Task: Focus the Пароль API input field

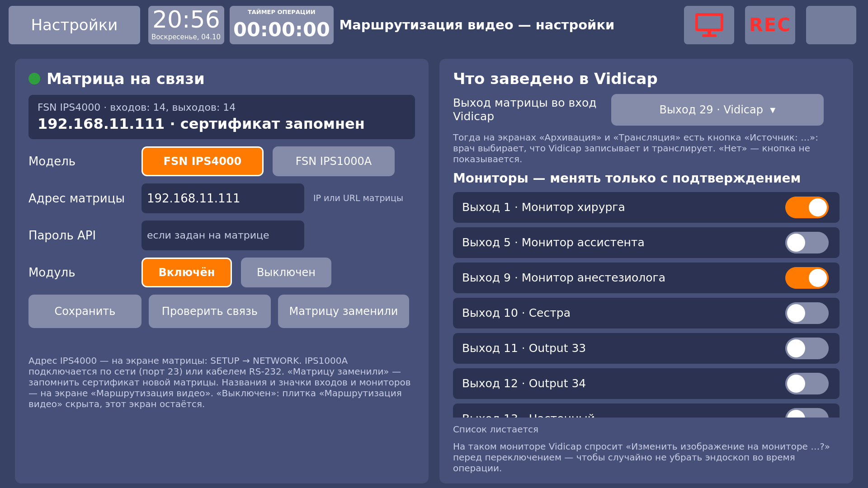Action: [x=223, y=235]
